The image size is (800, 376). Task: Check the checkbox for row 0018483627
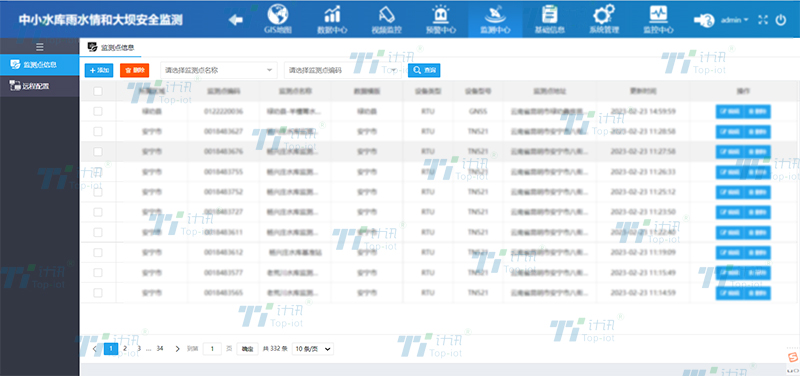click(98, 132)
